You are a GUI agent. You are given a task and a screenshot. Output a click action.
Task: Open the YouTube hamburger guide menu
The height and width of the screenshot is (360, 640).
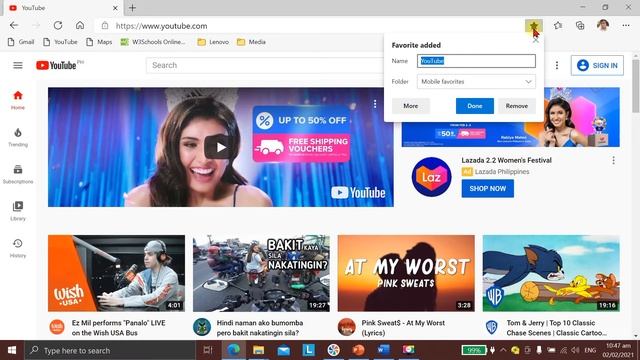(x=18, y=65)
